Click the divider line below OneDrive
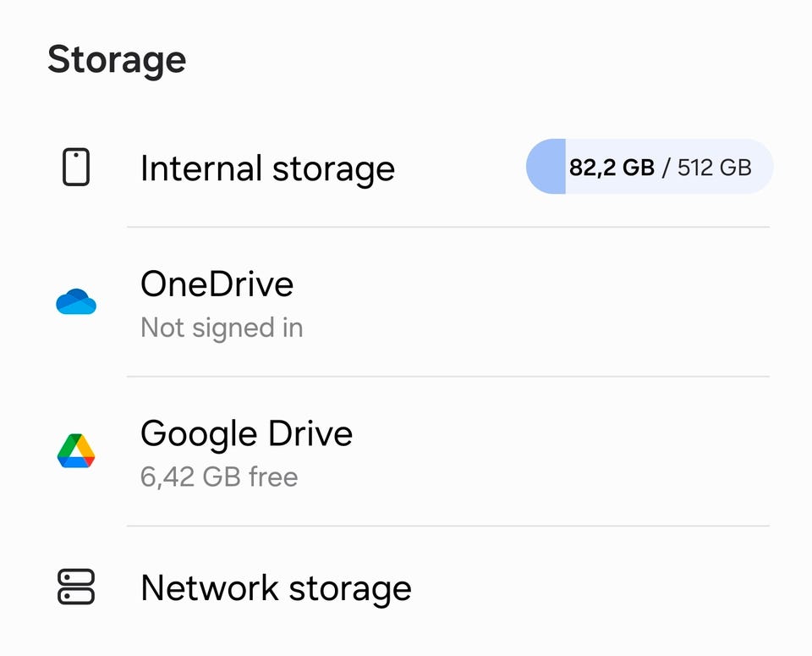The width and height of the screenshot is (812, 656). coord(448,377)
